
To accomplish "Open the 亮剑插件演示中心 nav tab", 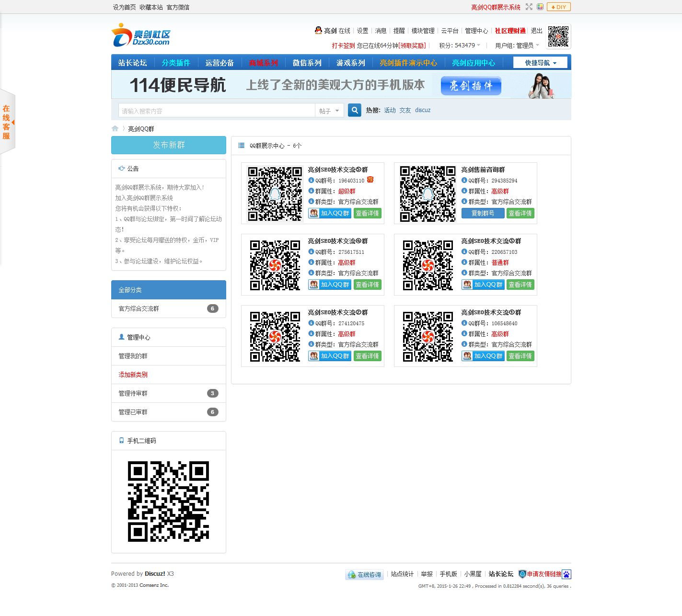I will [408, 63].
